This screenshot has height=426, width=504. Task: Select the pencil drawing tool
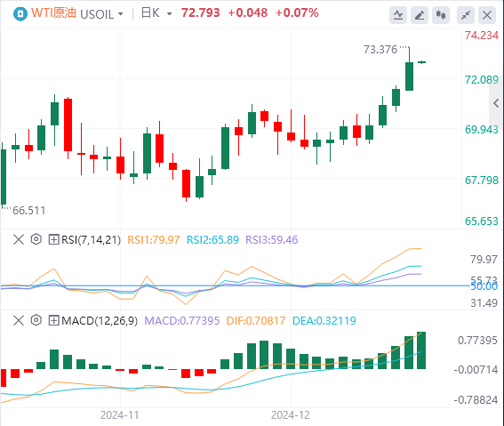420,15
